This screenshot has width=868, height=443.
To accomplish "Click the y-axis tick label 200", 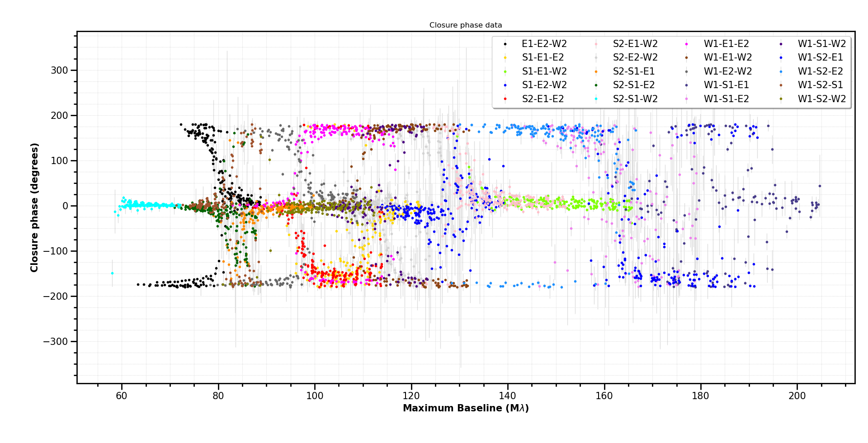I will pos(60,116).
